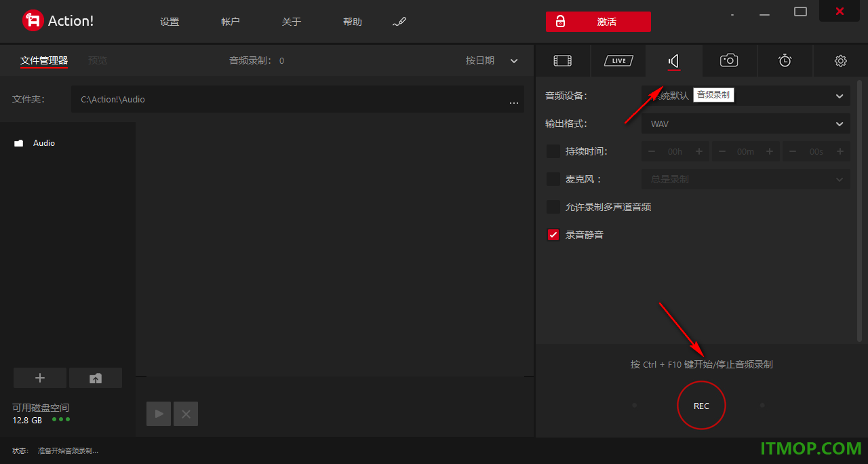Decrease hours with the 00h minus button

coord(652,151)
